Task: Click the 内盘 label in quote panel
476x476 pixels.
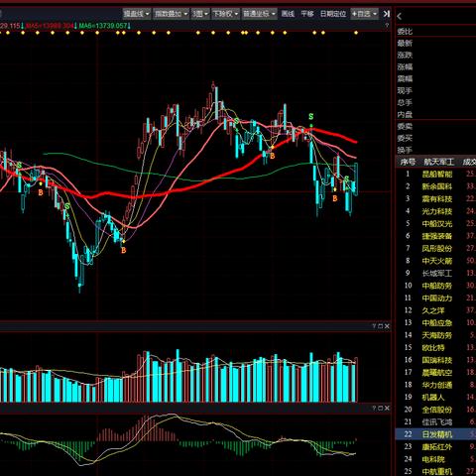Action: pyautogui.click(x=405, y=115)
